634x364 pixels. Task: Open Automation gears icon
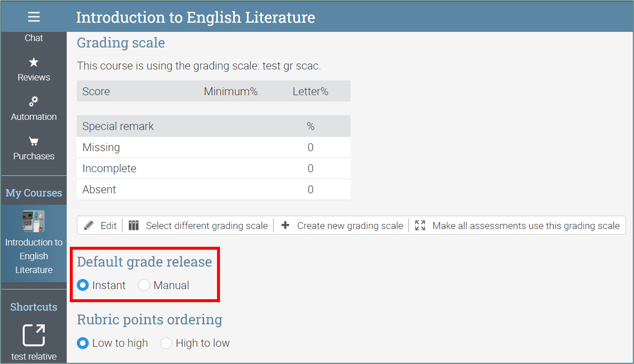click(34, 101)
